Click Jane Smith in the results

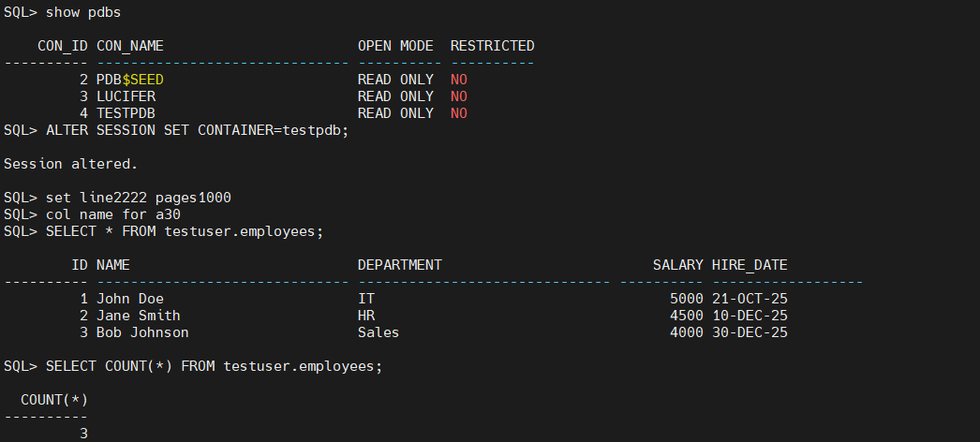click(x=138, y=316)
